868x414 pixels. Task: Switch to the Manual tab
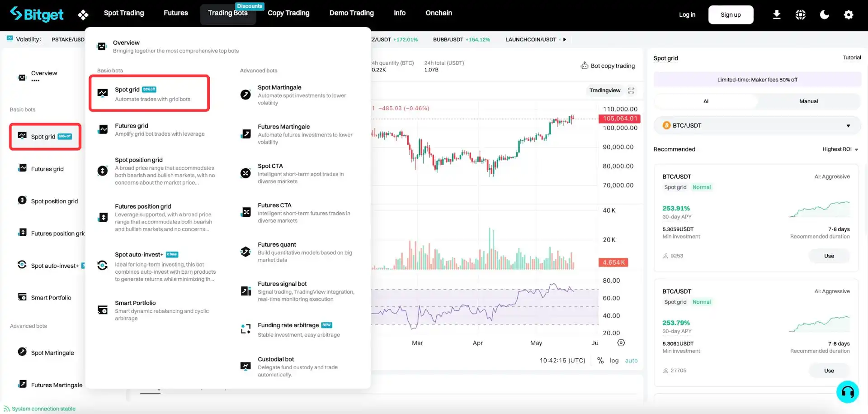click(x=808, y=101)
